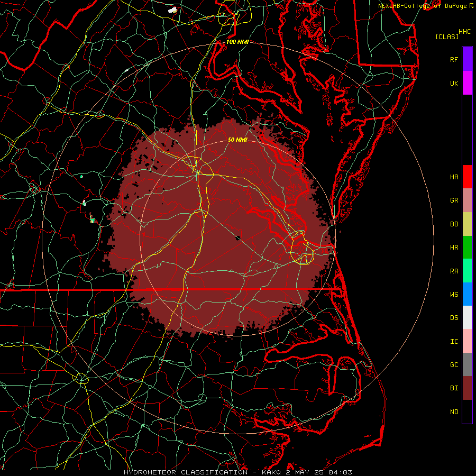The image size is (476, 476).
Task: Click the GR pink legend swatch
Action: pos(467,200)
